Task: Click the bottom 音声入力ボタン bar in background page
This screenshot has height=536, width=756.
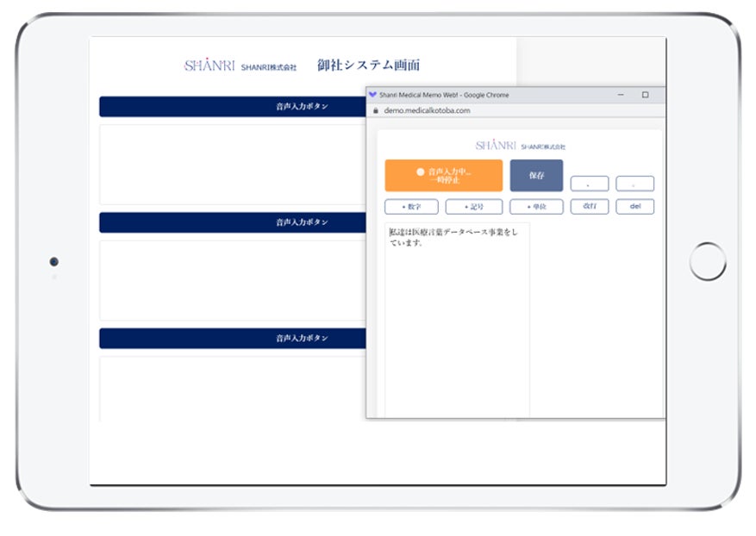Action: [233, 339]
